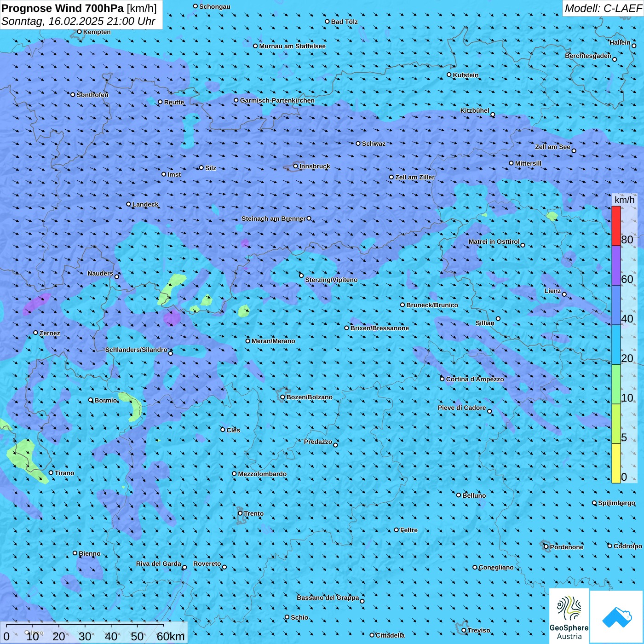Click the Mittersill label
The image size is (644, 644).
tap(528, 163)
